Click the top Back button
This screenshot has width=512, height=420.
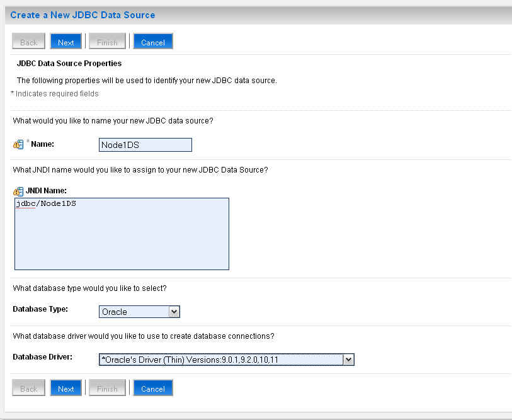point(29,42)
